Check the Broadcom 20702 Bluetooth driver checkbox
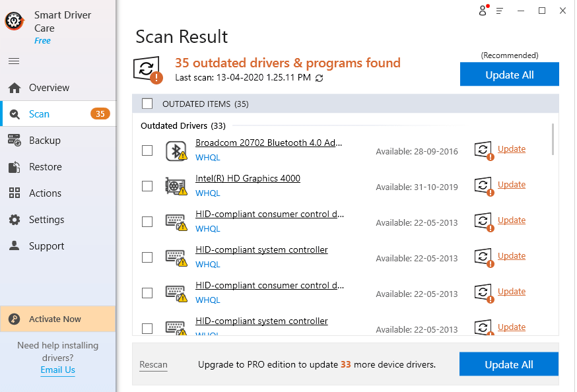Viewport: 577px width, 392px height. tap(147, 150)
